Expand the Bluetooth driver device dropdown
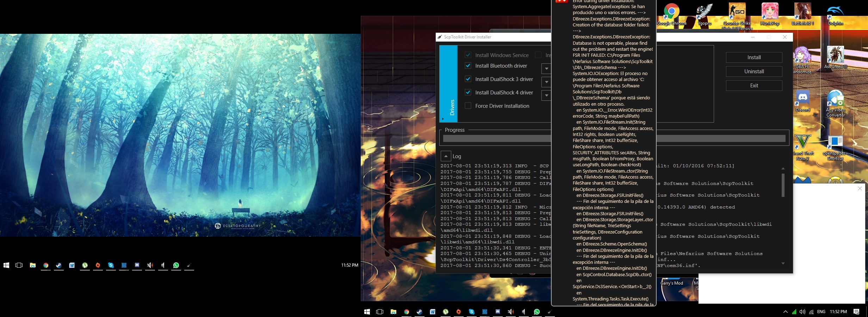The width and height of the screenshot is (868, 317). [546, 69]
